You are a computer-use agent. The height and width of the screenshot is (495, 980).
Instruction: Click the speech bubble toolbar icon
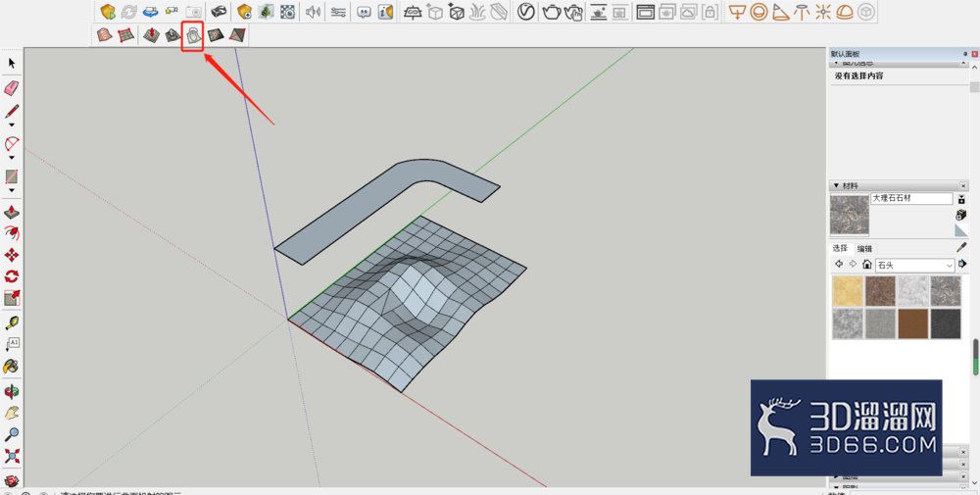(364, 11)
